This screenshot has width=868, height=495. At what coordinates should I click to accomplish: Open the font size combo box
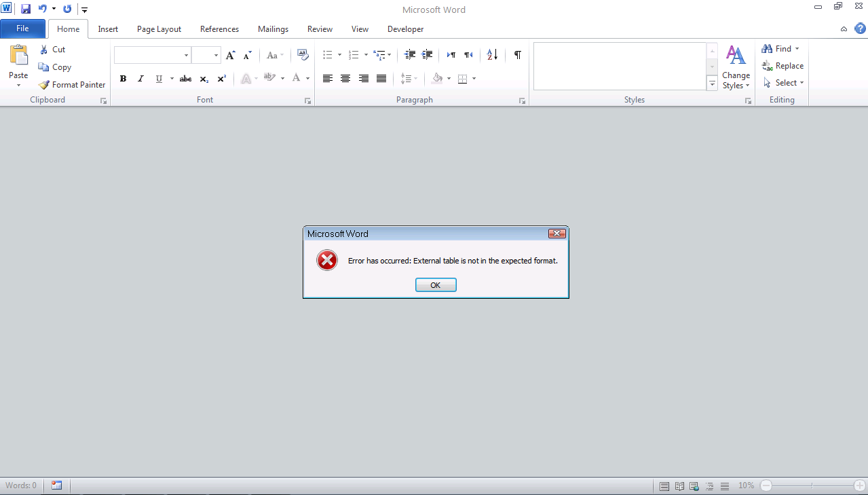point(206,55)
